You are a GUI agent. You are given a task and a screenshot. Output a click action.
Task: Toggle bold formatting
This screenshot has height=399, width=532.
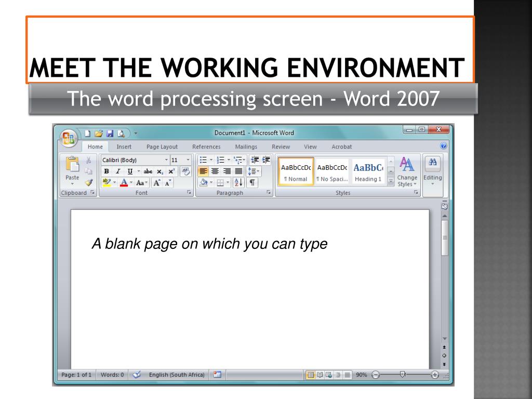coord(107,171)
